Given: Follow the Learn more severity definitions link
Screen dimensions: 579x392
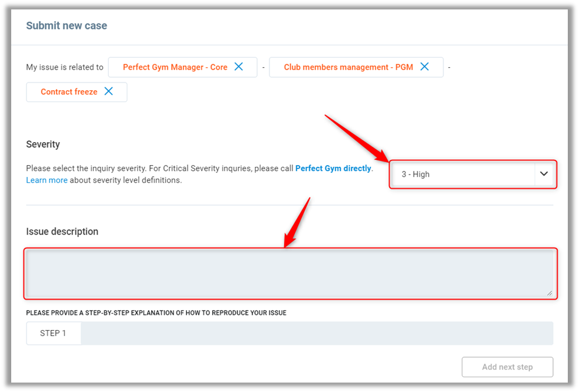Looking at the screenshot, I should 47,180.
